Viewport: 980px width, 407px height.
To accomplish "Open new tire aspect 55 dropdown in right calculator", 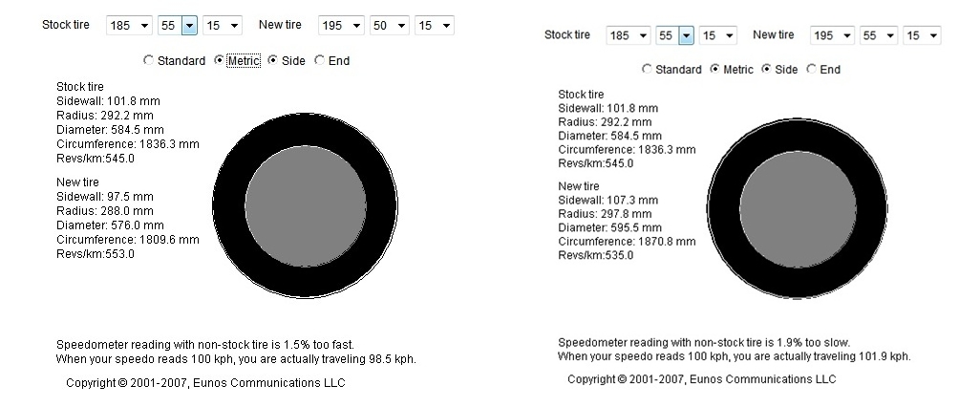I will pyautogui.click(x=879, y=35).
